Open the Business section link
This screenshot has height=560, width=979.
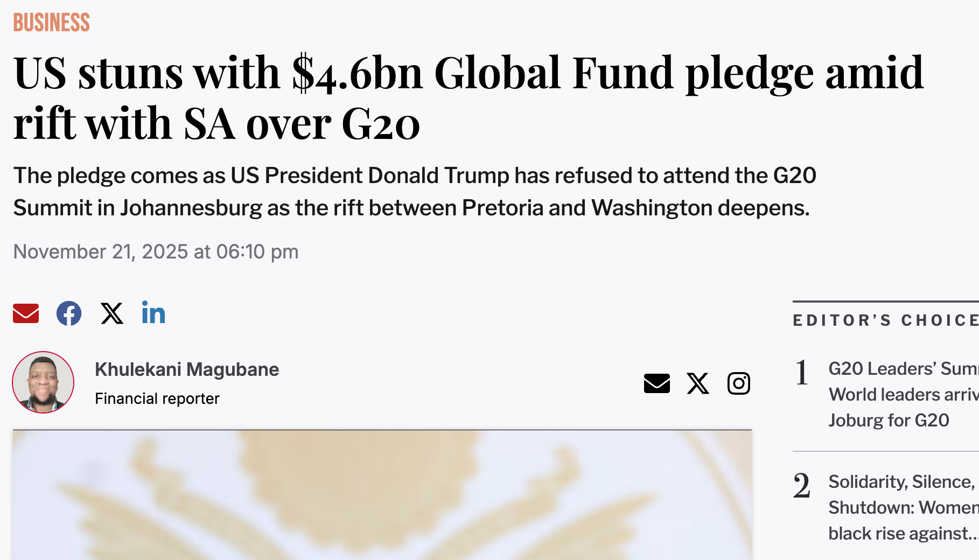pos(52,23)
